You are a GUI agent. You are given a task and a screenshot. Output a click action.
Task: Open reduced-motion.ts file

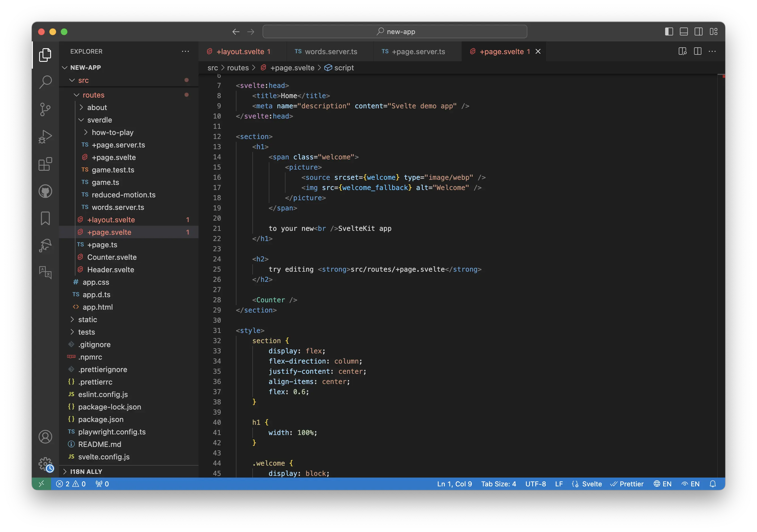pyautogui.click(x=129, y=195)
